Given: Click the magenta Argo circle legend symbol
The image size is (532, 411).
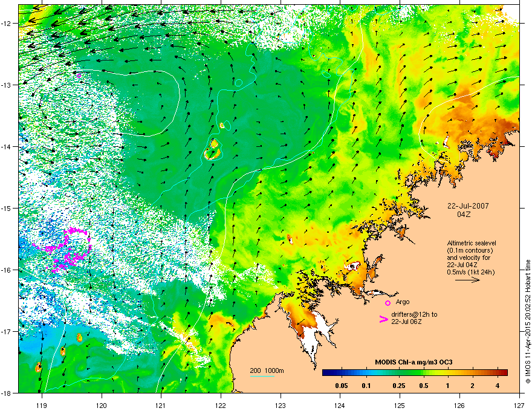Looking at the screenshot, I should [x=388, y=303].
